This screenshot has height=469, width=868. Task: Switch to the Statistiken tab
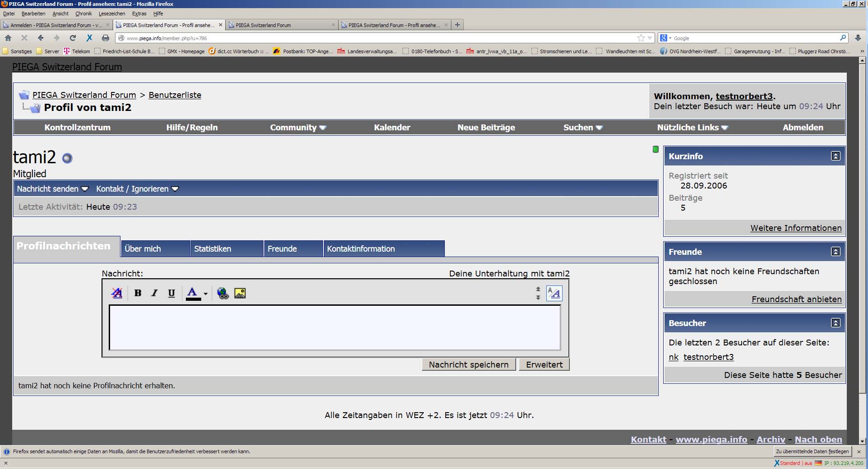click(212, 249)
